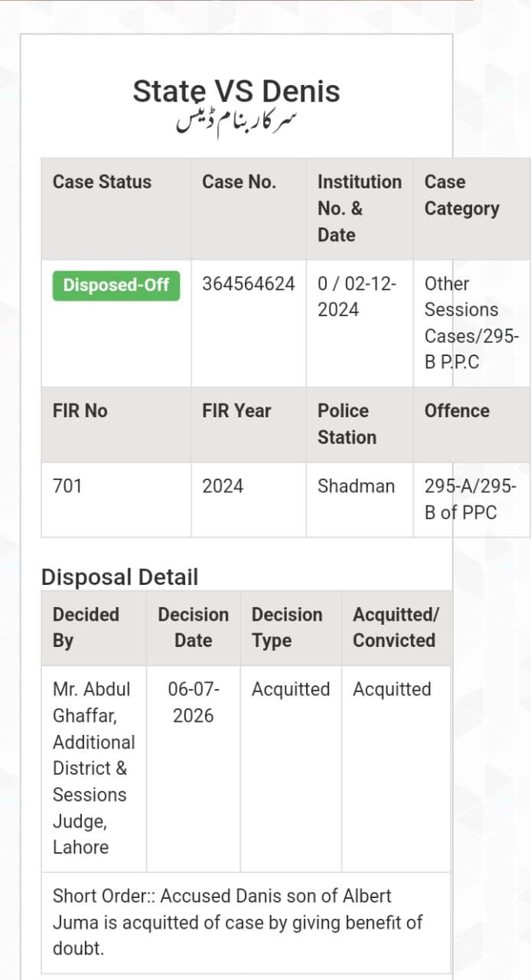The height and width of the screenshot is (980, 531).
Task: Click the Decided By column header
Action: pyautogui.click(x=86, y=627)
